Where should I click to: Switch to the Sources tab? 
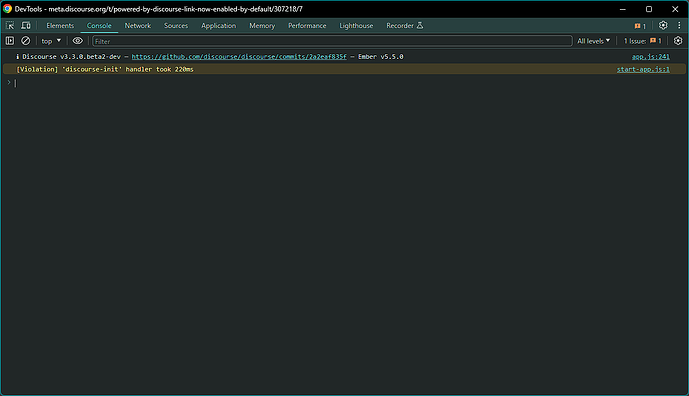click(x=176, y=25)
